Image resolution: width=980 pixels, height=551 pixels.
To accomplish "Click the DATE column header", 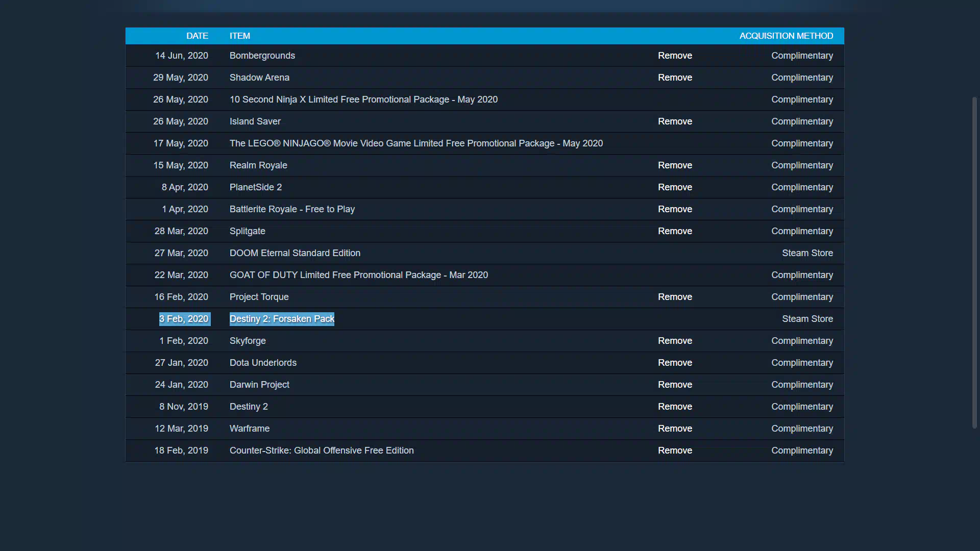I will pyautogui.click(x=197, y=36).
